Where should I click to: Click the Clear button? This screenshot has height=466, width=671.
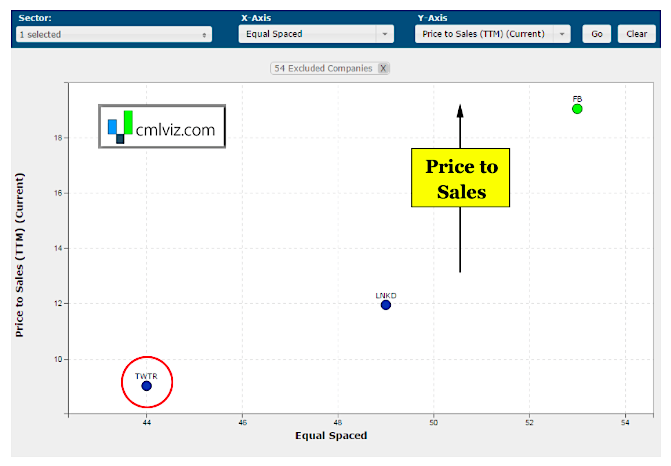637,34
